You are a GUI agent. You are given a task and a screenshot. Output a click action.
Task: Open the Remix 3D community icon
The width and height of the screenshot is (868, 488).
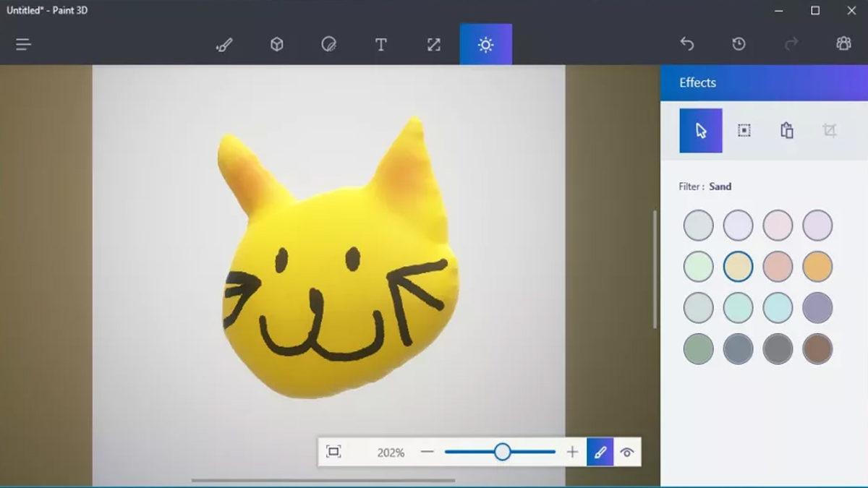[x=843, y=44]
